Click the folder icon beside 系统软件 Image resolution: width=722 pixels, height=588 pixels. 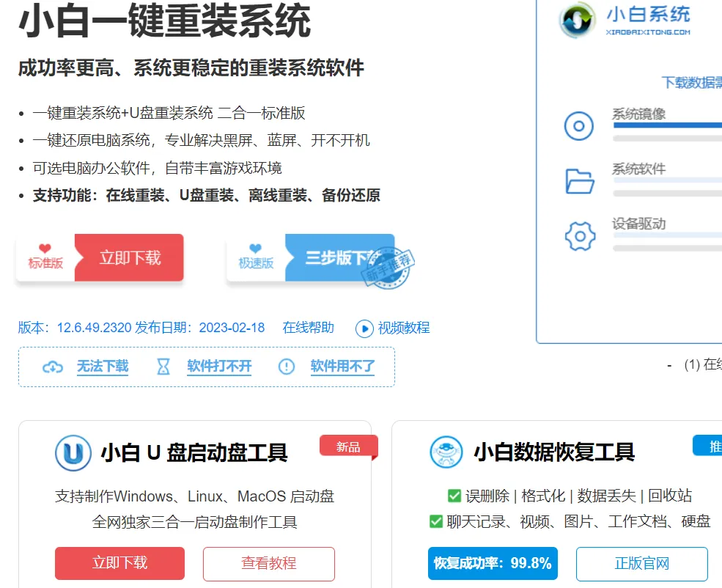(580, 181)
